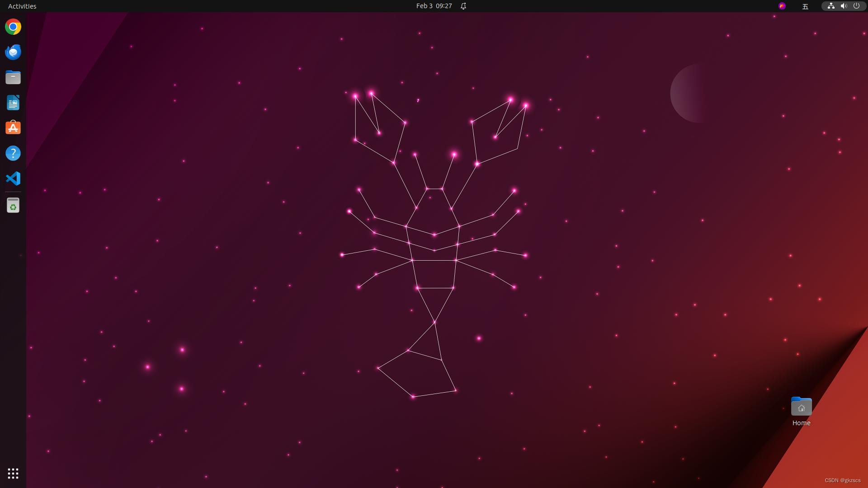
Task: Click the do-not-disturb bell indicator
Action: (x=463, y=6)
